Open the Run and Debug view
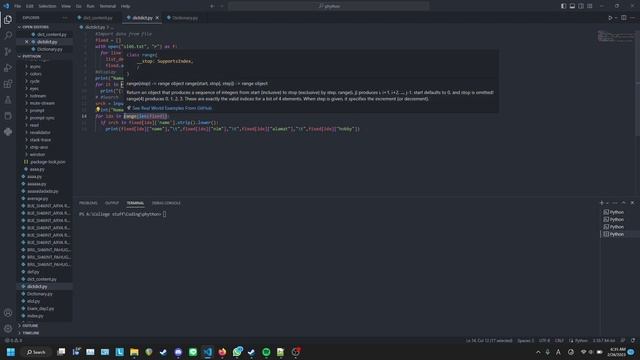Screen dimensions: 640x360 click(x=8, y=68)
